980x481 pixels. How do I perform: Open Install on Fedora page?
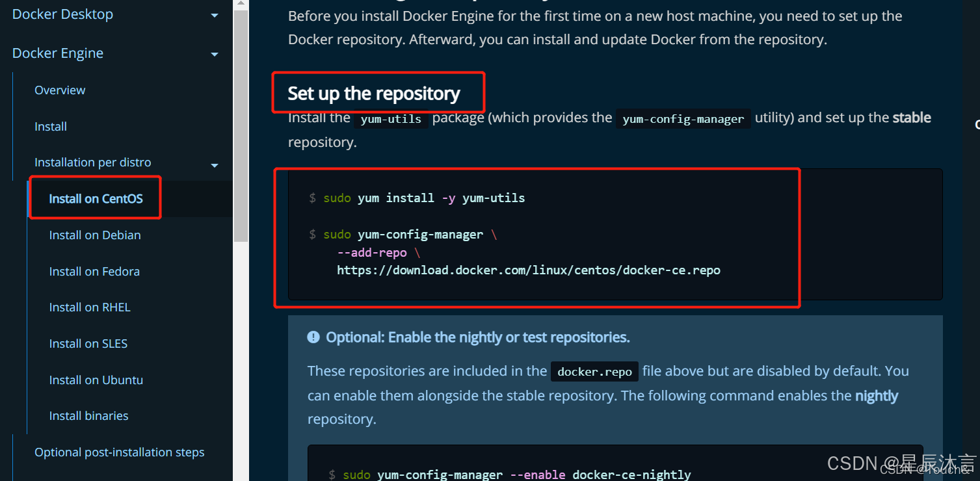point(94,272)
